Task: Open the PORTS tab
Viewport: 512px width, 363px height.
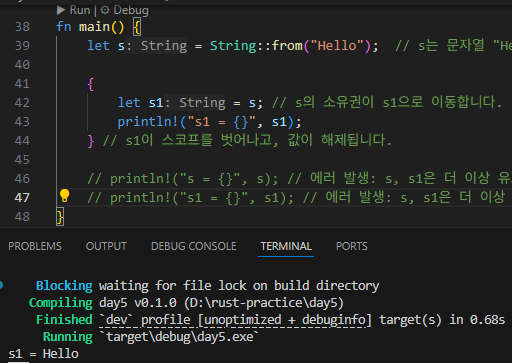Action: 352,246
